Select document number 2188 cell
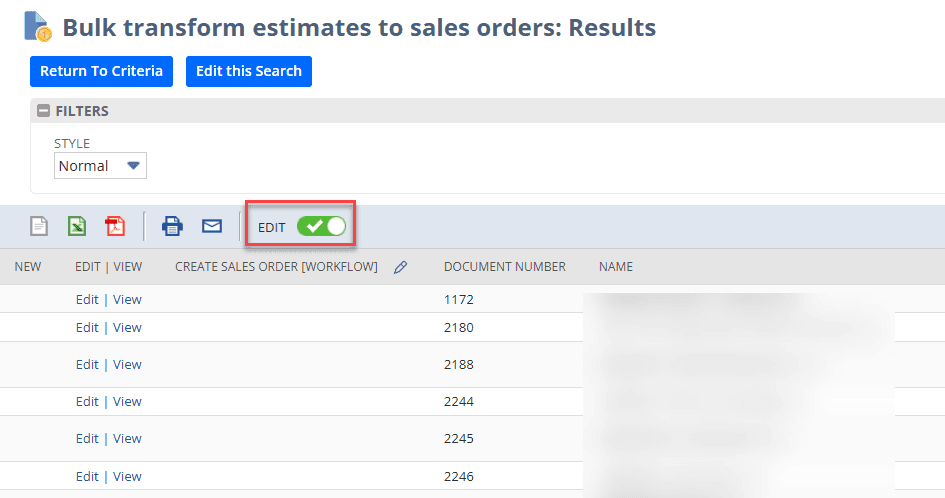This screenshot has width=945, height=498. [459, 365]
